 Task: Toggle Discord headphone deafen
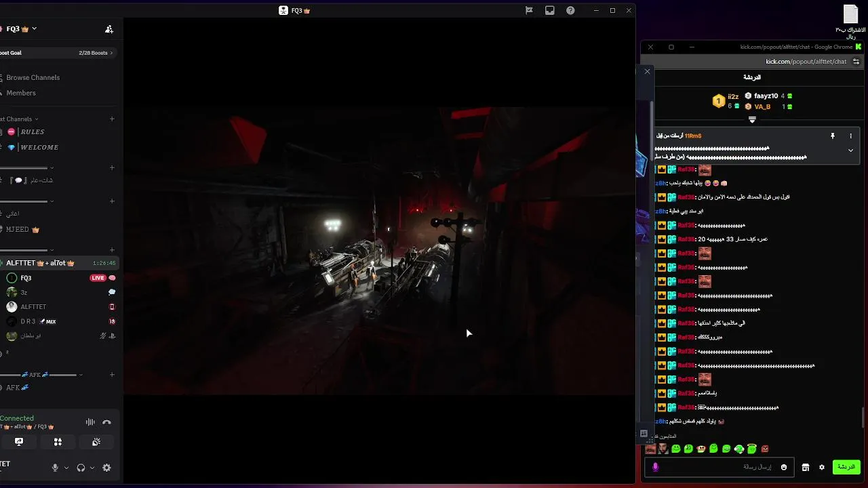[81, 468]
